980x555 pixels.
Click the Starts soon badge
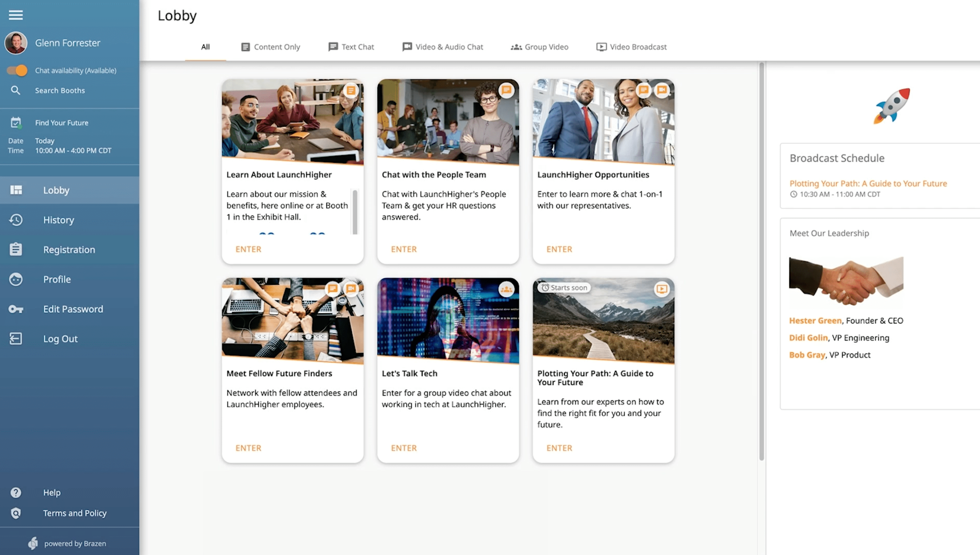tap(564, 288)
